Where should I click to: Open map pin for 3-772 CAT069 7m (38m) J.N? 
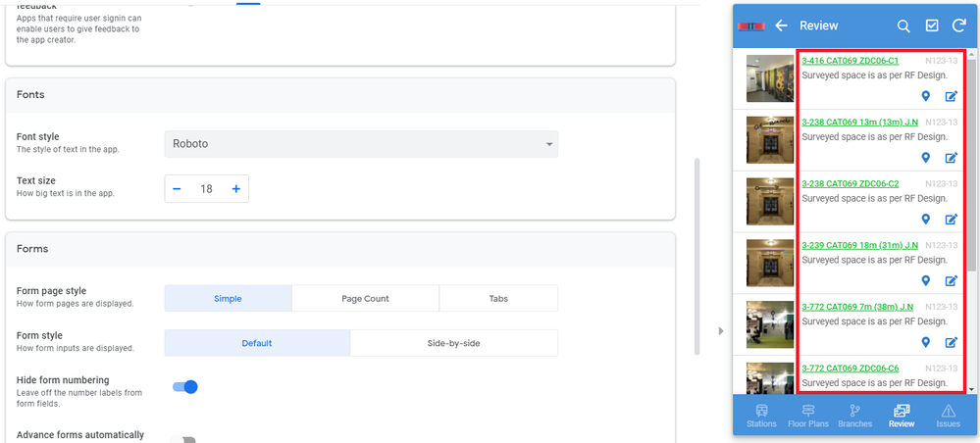(926, 342)
